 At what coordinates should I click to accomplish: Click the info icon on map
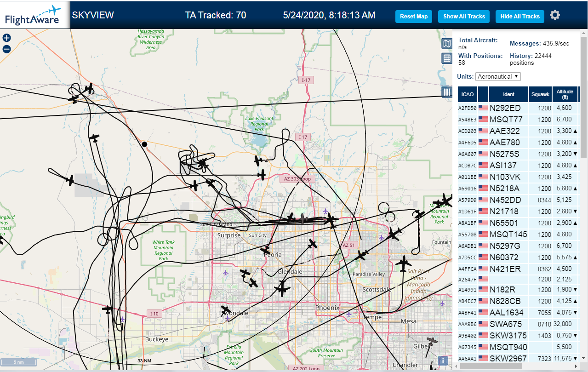443,361
